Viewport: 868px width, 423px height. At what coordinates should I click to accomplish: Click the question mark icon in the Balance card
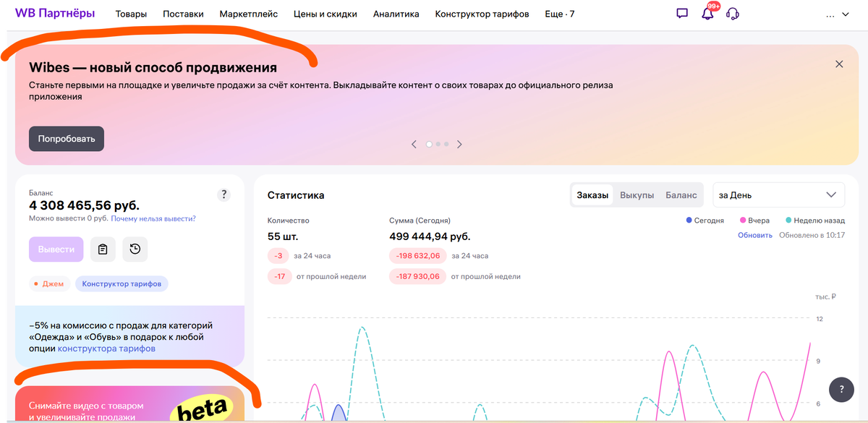coord(224,194)
